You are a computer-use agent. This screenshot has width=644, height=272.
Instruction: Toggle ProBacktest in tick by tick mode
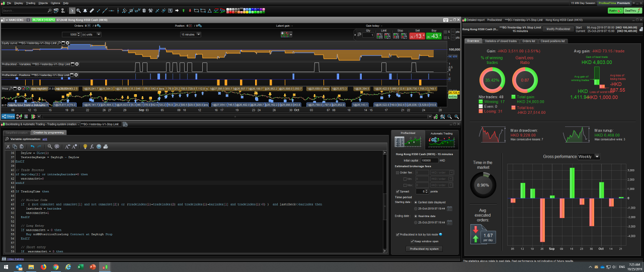397,234
